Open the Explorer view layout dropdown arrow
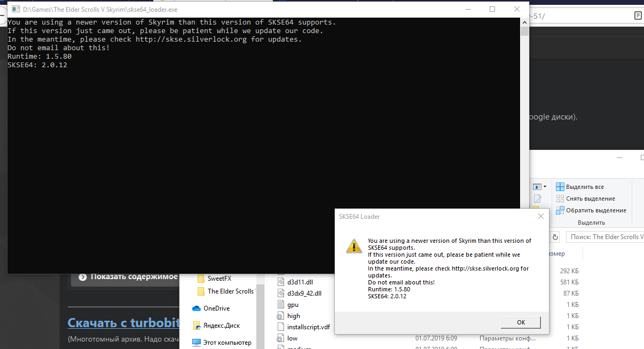644x349 pixels. (545, 187)
